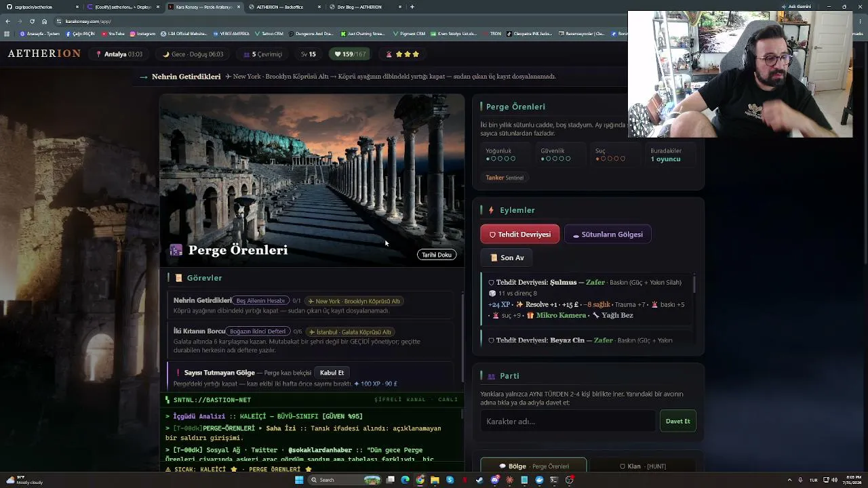Click the lightning icon beside Eylemler

pos(491,210)
